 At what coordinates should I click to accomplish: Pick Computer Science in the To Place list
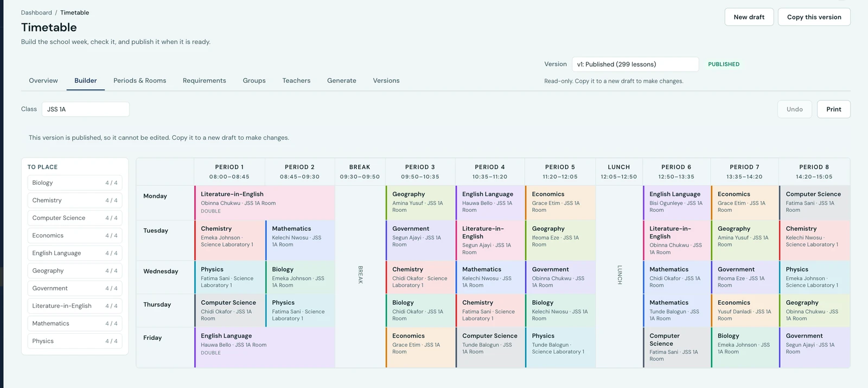75,218
